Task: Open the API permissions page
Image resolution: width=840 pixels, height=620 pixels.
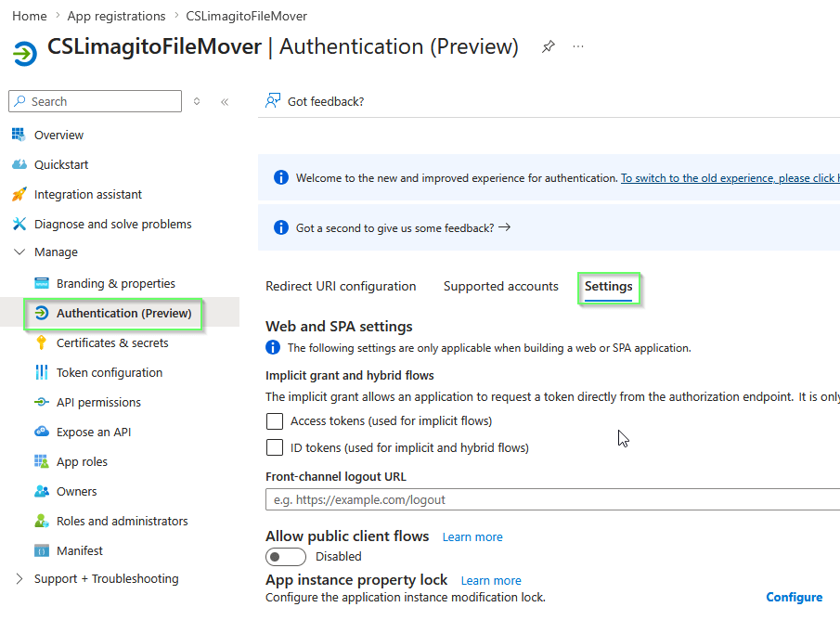Action: pyautogui.click(x=100, y=402)
